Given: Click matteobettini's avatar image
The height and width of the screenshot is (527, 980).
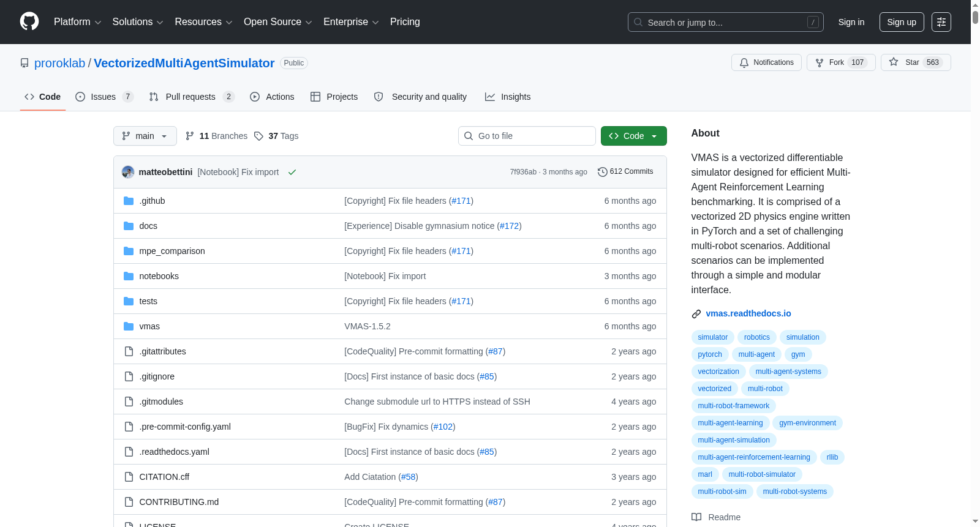Looking at the screenshot, I should click(x=128, y=172).
